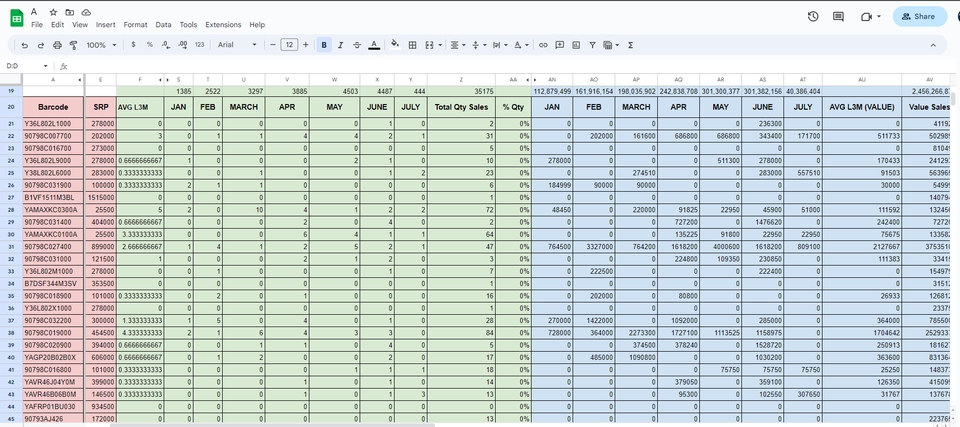Click barcode cell YAMAXKC0300A

click(x=53, y=210)
